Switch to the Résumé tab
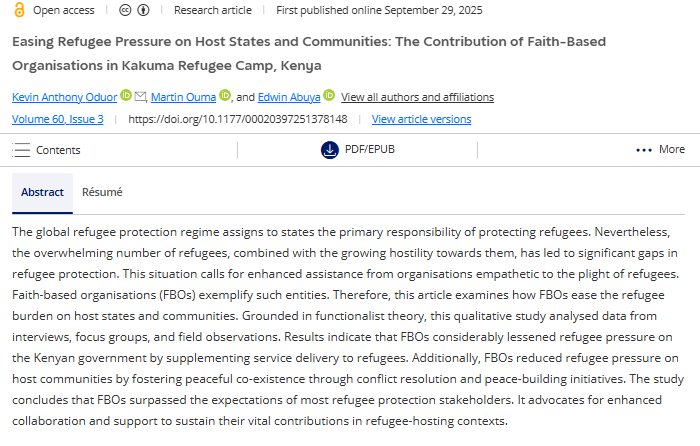This screenshot has height=446, width=700. 102,192
